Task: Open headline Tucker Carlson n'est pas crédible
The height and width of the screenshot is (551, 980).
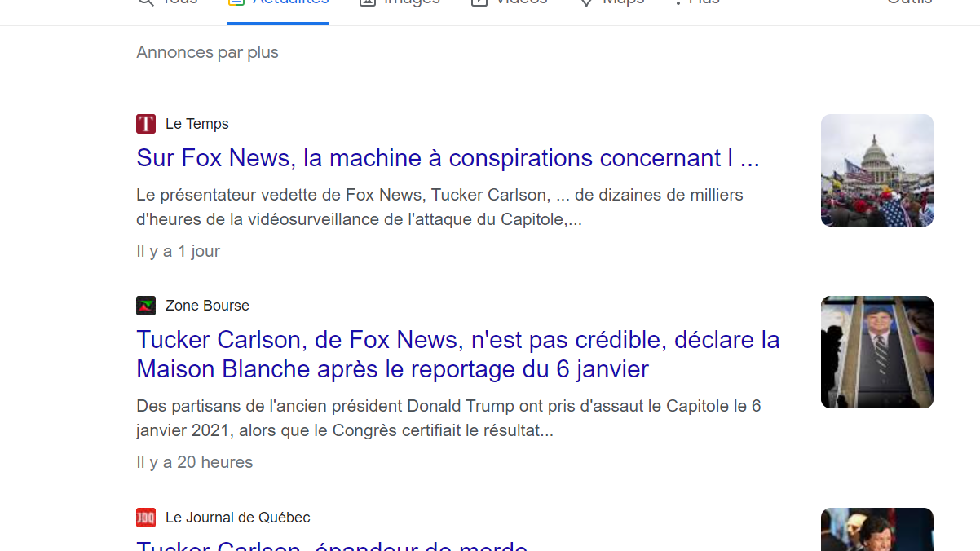Action: pyautogui.click(x=458, y=355)
